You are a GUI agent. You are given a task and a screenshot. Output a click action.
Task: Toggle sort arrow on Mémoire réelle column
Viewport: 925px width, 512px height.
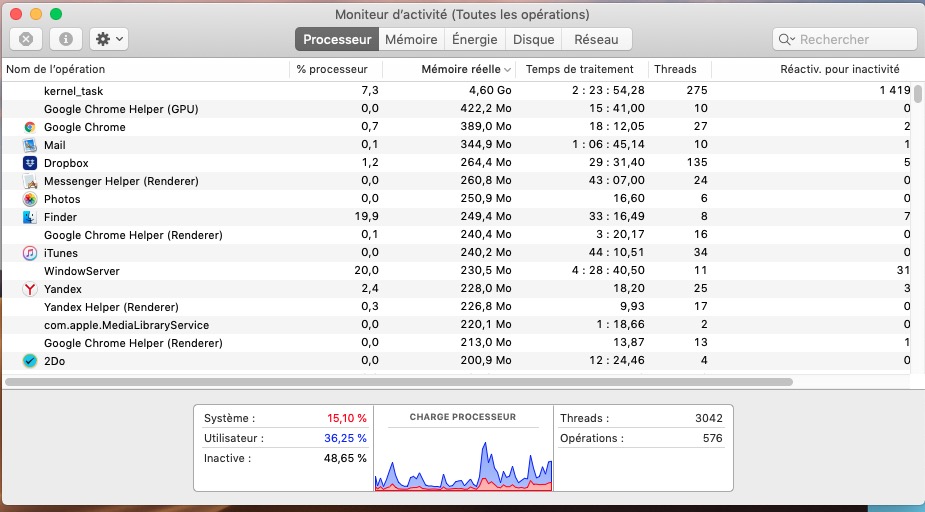[x=507, y=70]
